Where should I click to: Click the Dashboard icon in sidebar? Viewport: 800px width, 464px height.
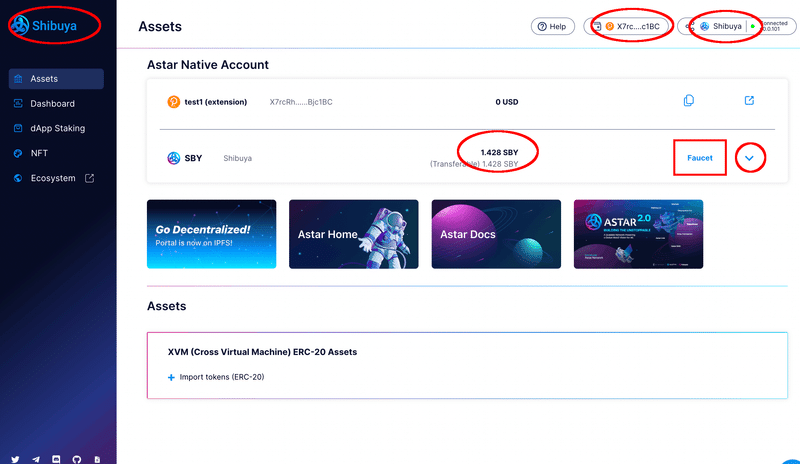pos(18,104)
